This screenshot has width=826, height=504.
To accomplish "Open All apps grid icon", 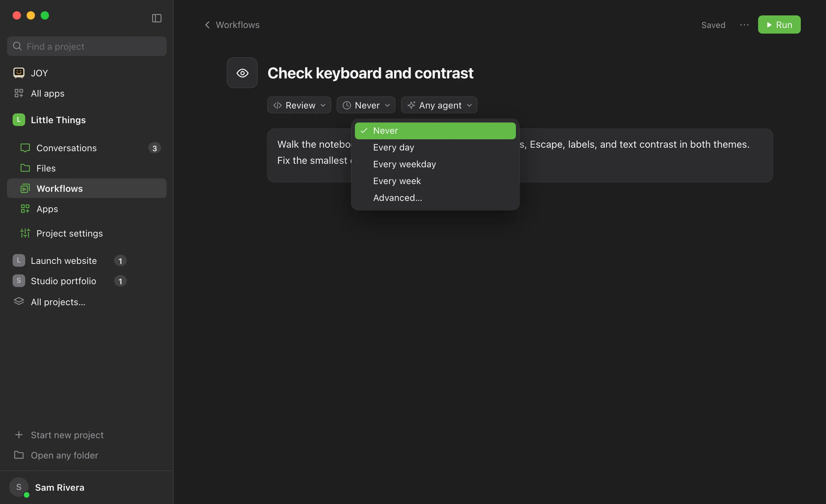I will (19, 93).
